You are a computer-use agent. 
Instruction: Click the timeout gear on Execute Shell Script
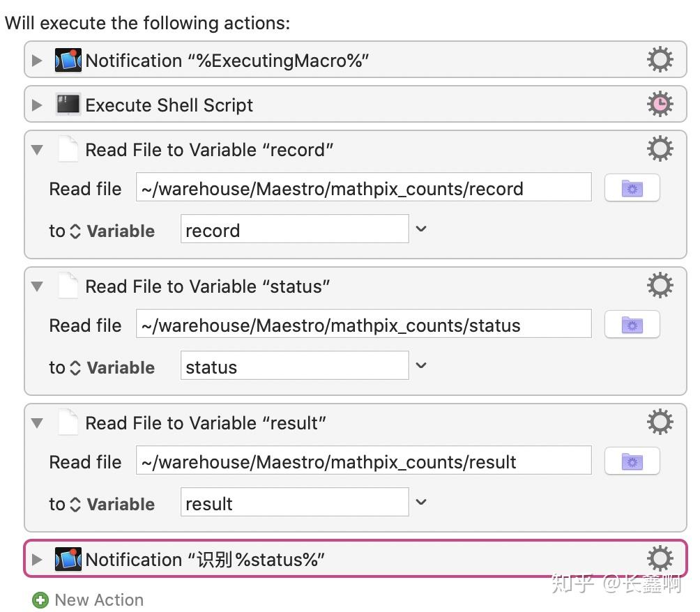[660, 105]
